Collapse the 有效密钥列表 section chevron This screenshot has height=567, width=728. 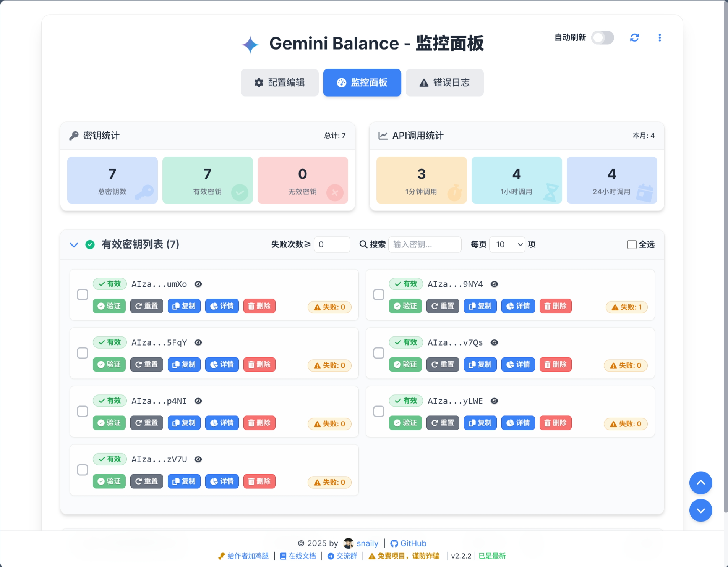[x=74, y=245]
